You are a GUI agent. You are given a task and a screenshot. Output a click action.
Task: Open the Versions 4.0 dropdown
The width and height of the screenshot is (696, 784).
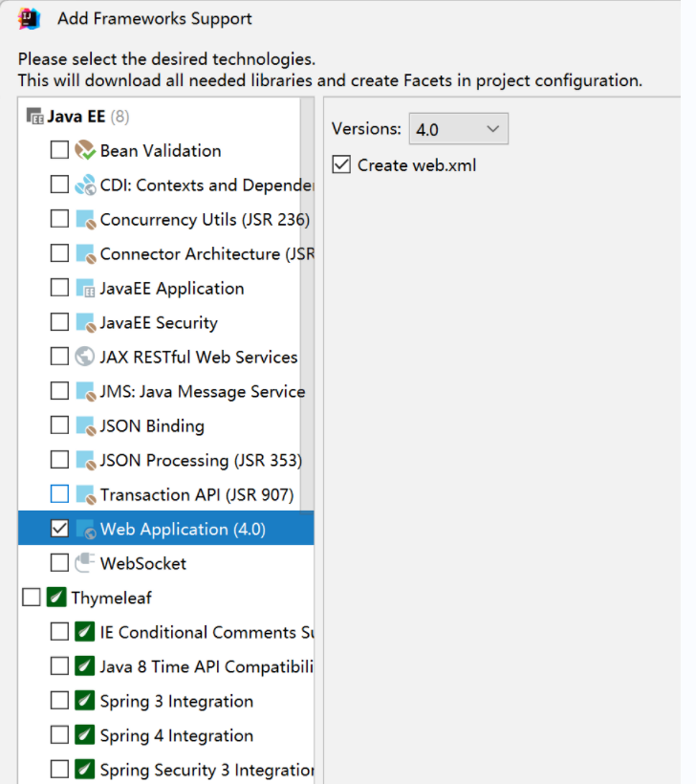point(459,129)
